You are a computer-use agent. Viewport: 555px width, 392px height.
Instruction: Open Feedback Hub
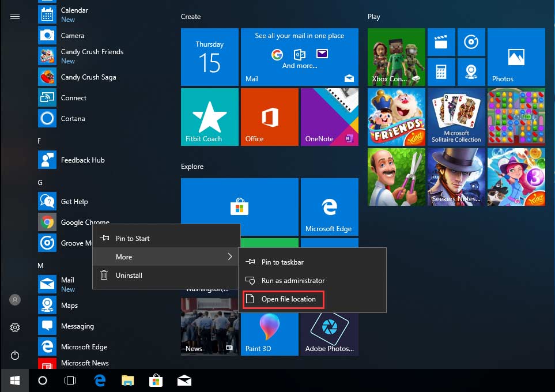tap(83, 160)
